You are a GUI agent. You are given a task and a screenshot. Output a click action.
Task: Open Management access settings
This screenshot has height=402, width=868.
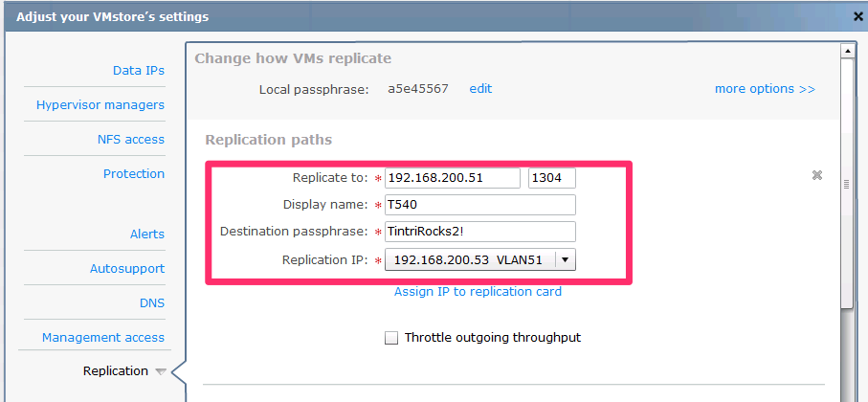[x=102, y=337]
